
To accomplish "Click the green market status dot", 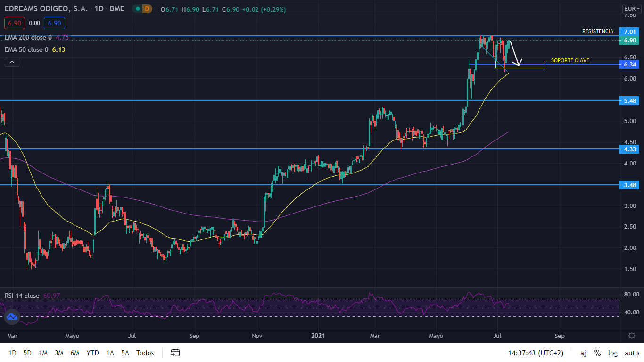I will point(137,9).
